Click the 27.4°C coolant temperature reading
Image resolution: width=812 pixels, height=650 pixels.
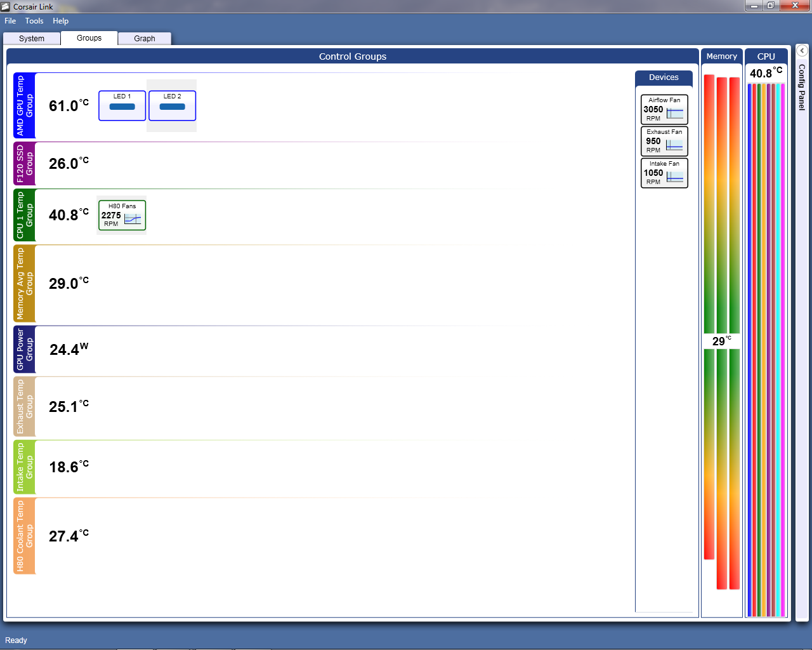coord(69,536)
